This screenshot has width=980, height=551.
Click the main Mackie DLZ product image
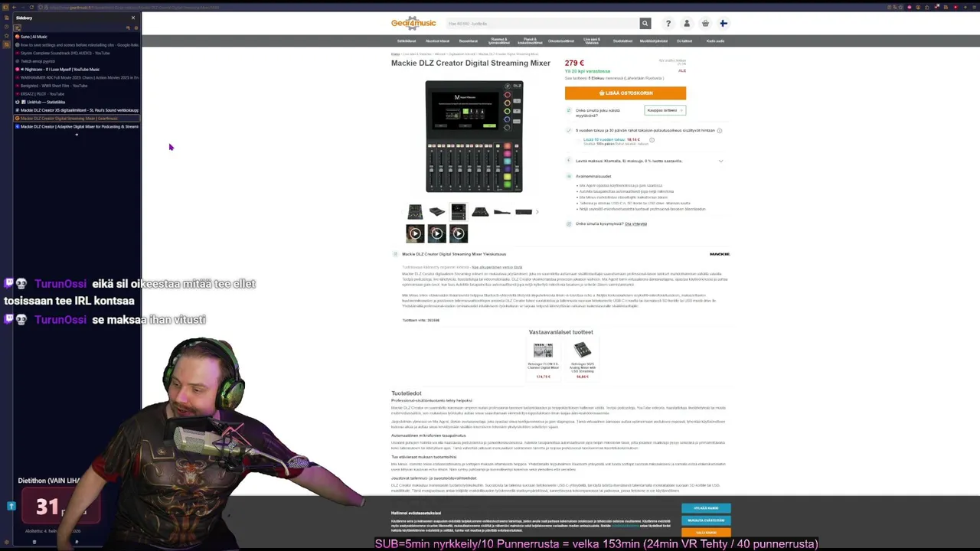(x=474, y=136)
